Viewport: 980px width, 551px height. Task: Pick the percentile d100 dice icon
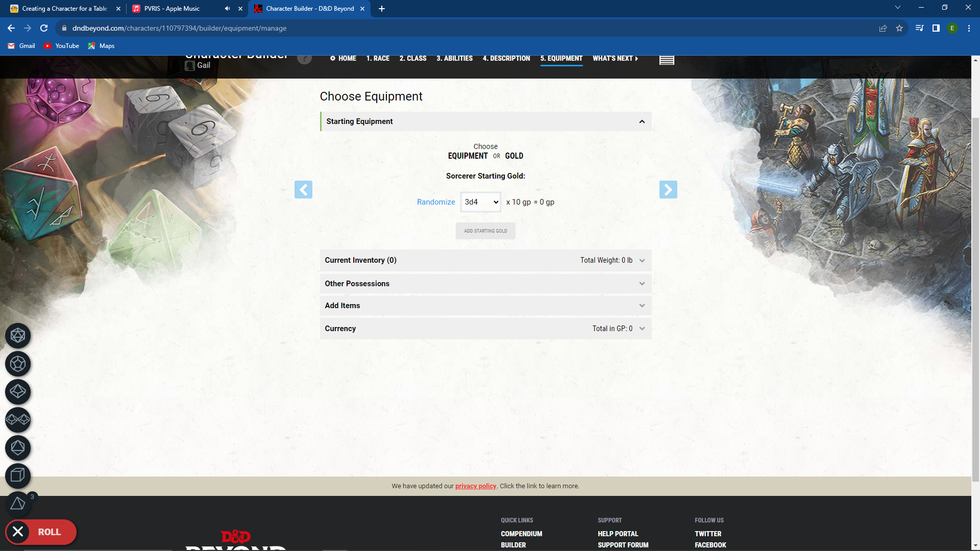[18, 420]
